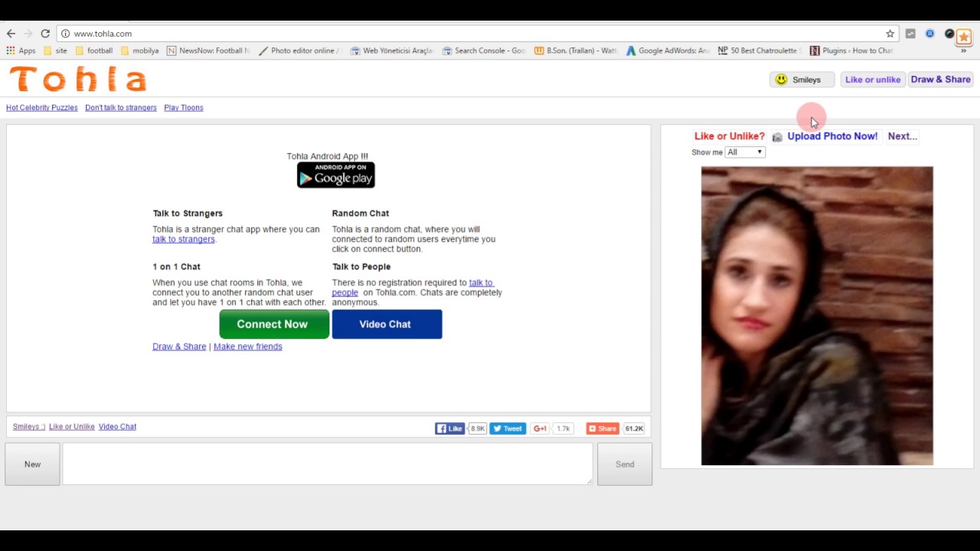
Task: Click the 'Random Chat' heading text
Action: (x=361, y=214)
